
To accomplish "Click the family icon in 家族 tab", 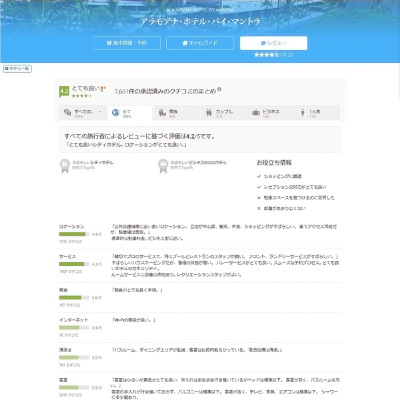I will pyautogui.click(x=162, y=113).
